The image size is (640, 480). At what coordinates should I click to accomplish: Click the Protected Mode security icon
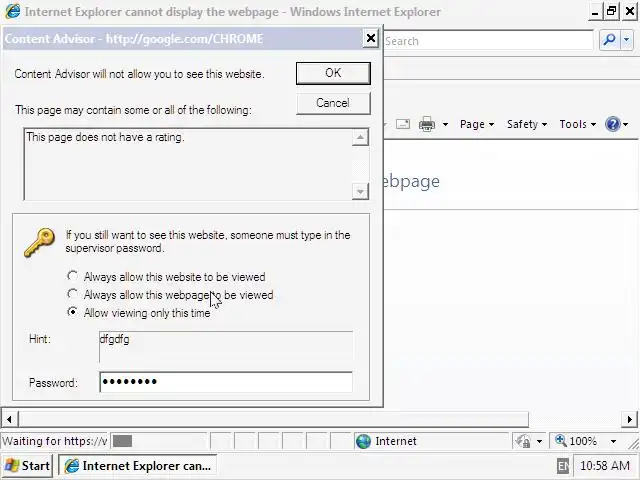pyautogui.click(x=523, y=441)
